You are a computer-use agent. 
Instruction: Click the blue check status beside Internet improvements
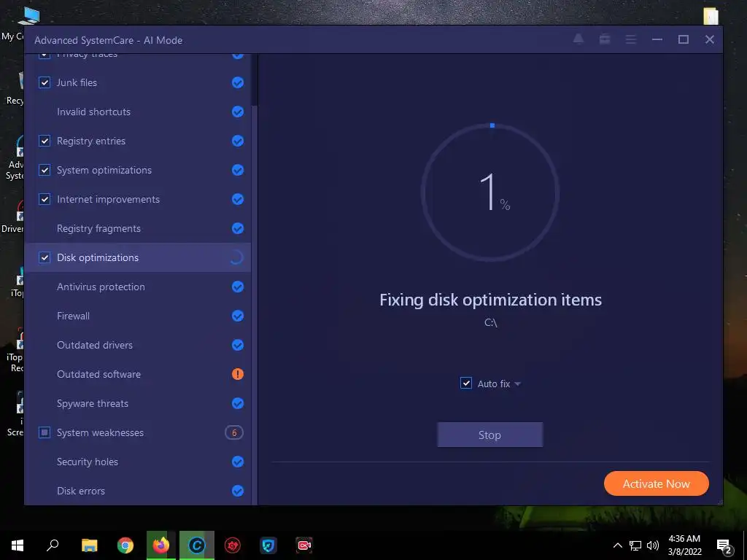238,199
